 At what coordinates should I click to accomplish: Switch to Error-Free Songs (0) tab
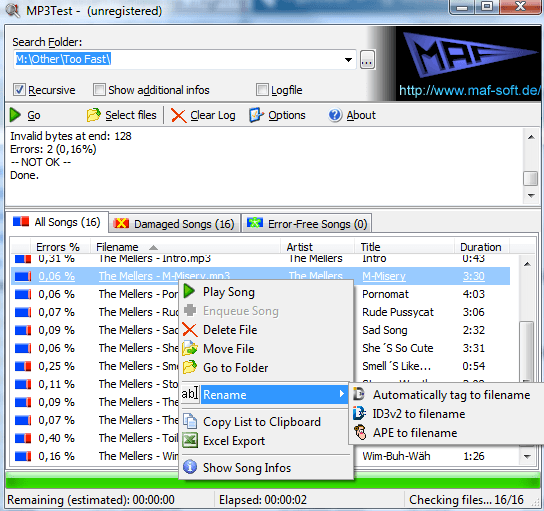point(307,223)
